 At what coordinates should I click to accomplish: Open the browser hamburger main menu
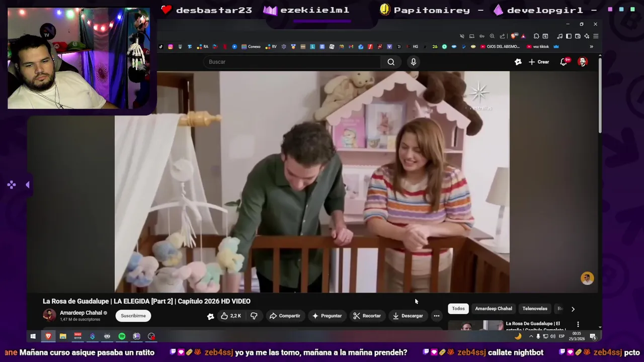point(596,36)
